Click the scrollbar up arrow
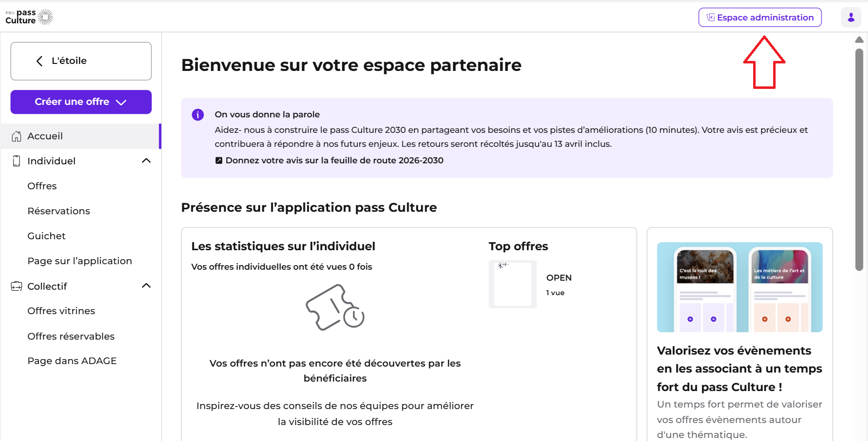This screenshot has height=441, width=868. 860,39
